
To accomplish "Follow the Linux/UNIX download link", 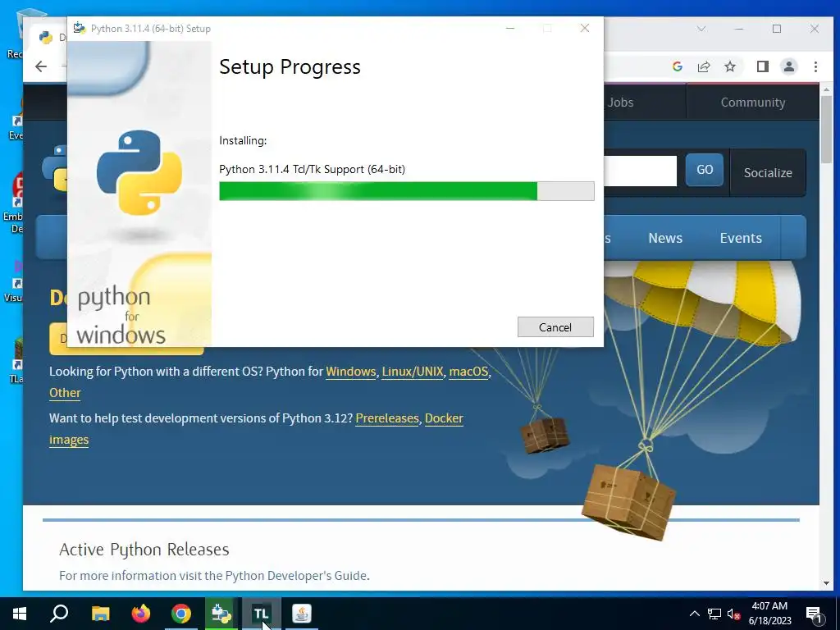I will (413, 372).
